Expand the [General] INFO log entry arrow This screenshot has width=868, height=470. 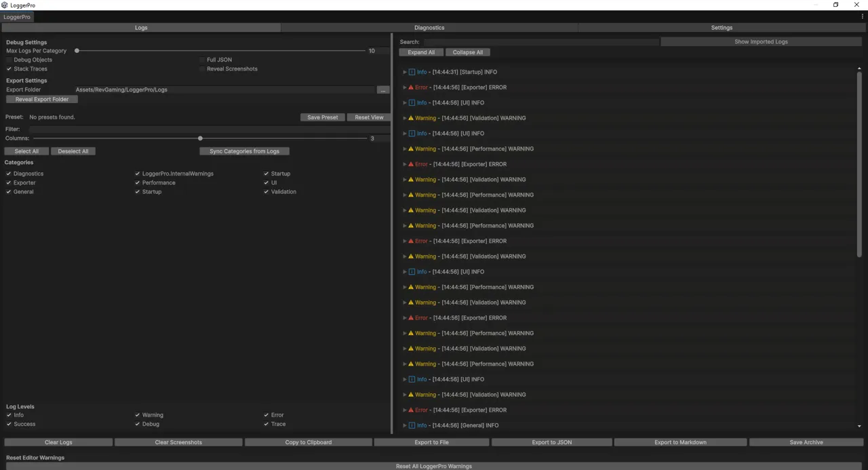click(405, 425)
